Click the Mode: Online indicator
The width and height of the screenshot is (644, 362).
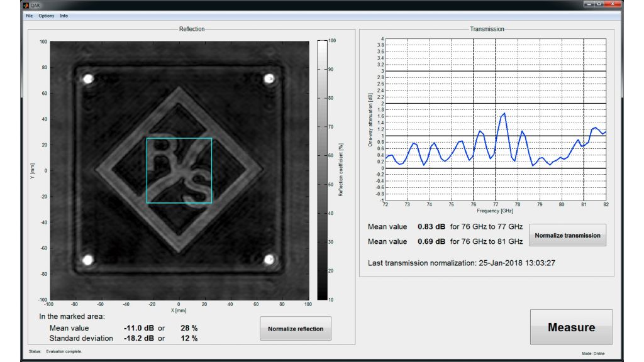(593, 353)
